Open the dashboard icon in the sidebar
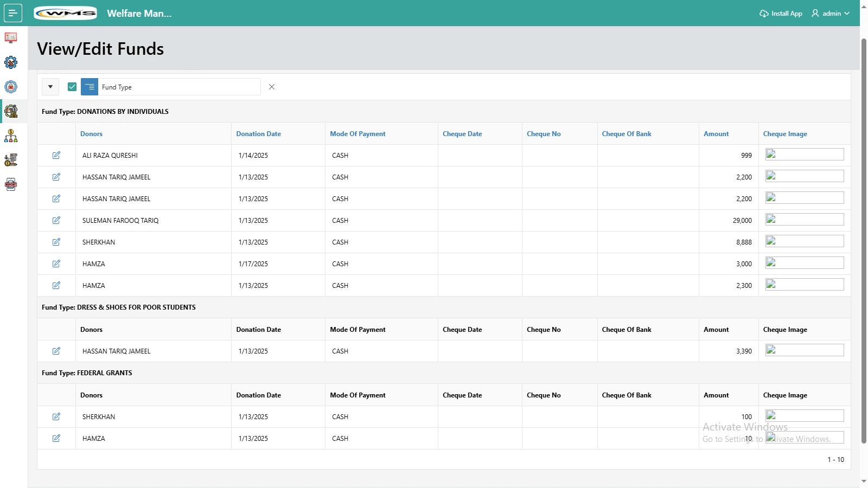The image size is (868, 488). coord(11,38)
